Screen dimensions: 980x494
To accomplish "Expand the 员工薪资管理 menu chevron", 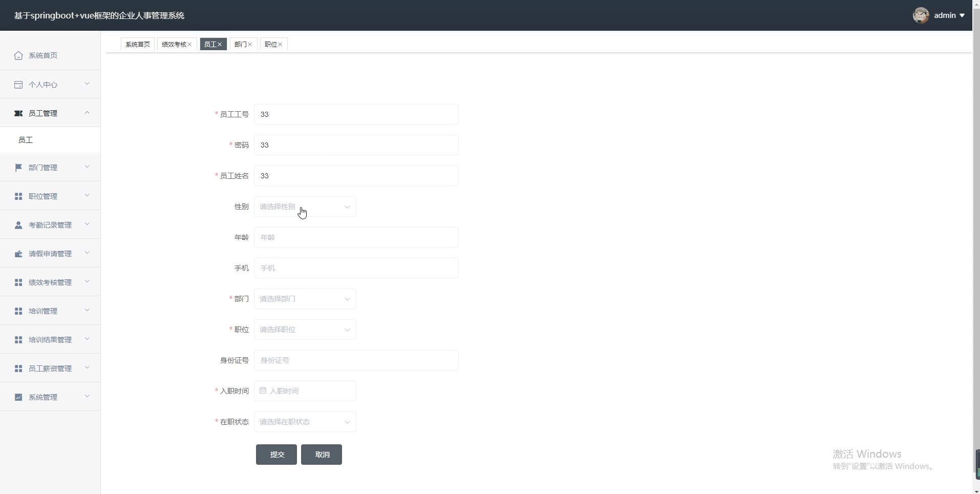I will click(x=87, y=367).
